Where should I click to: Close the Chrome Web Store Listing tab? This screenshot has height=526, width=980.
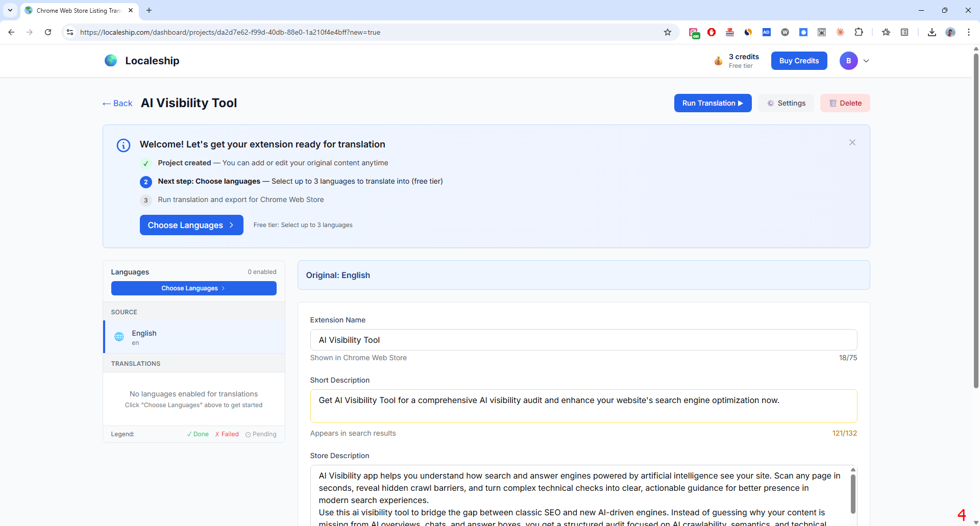click(x=131, y=10)
